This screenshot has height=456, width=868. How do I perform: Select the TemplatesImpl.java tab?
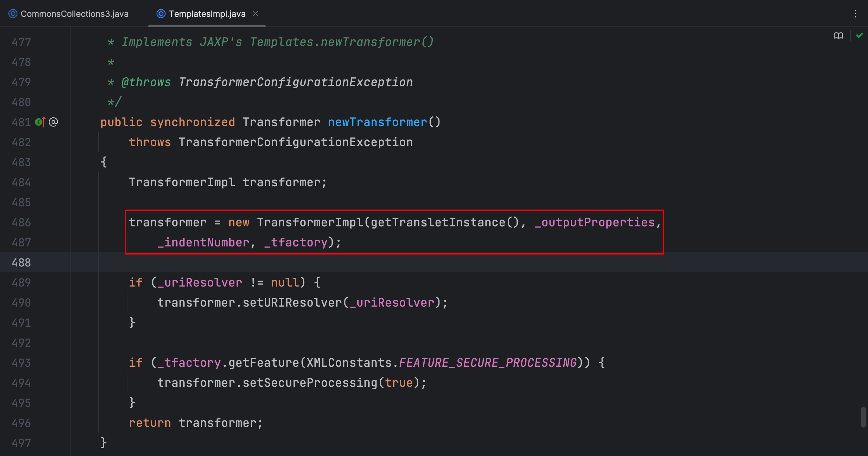pyautogui.click(x=207, y=14)
